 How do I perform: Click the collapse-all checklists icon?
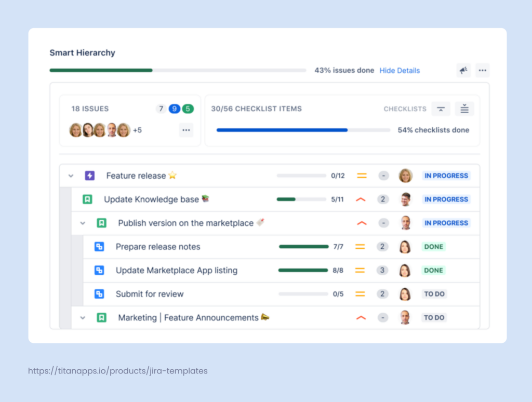click(441, 109)
